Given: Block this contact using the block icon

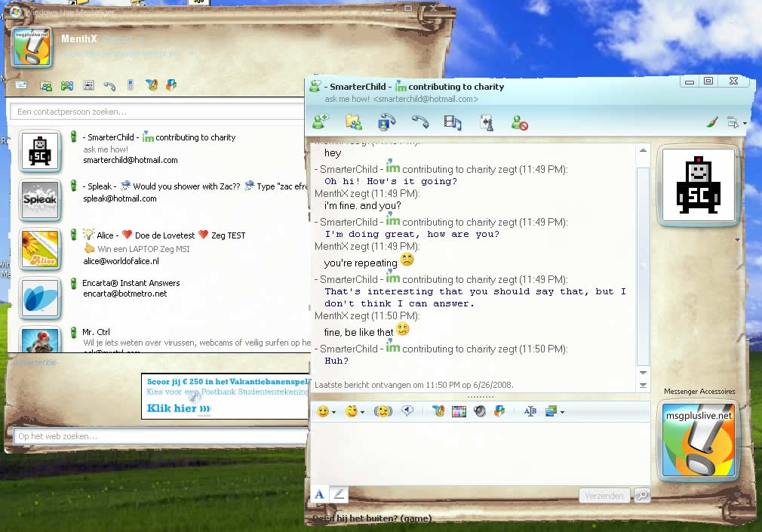Looking at the screenshot, I should (x=520, y=122).
